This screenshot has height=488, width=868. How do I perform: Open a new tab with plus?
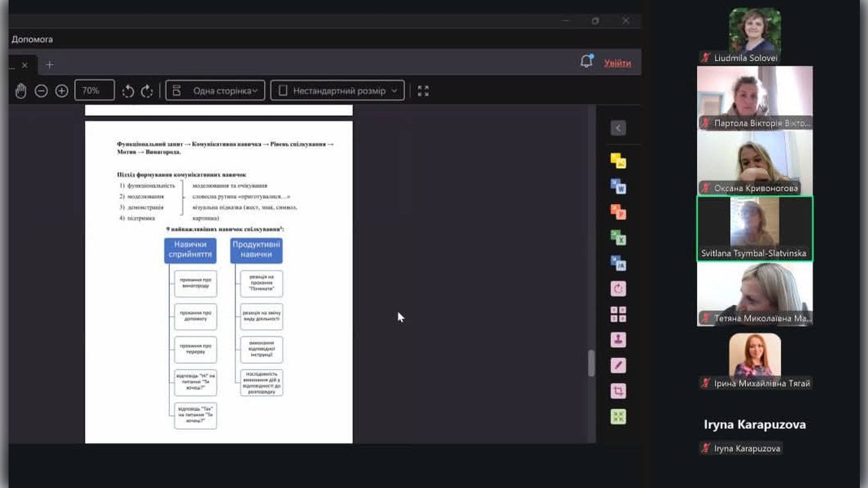coord(50,65)
